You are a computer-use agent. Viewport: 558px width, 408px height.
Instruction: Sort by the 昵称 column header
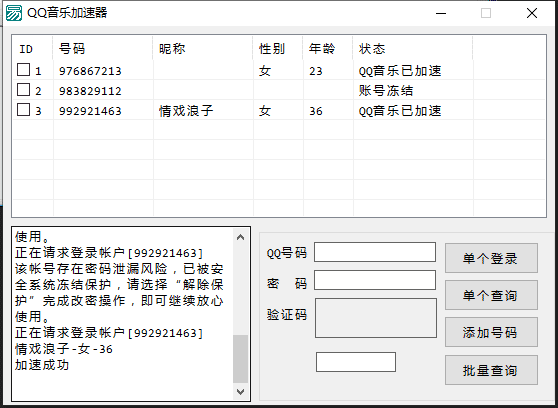click(203, 48)
